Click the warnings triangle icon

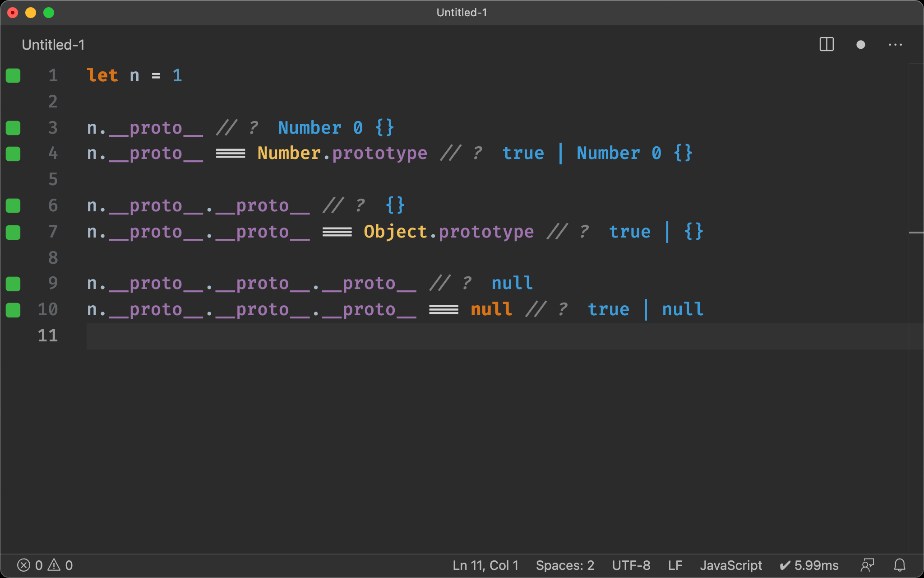(54, 565)
